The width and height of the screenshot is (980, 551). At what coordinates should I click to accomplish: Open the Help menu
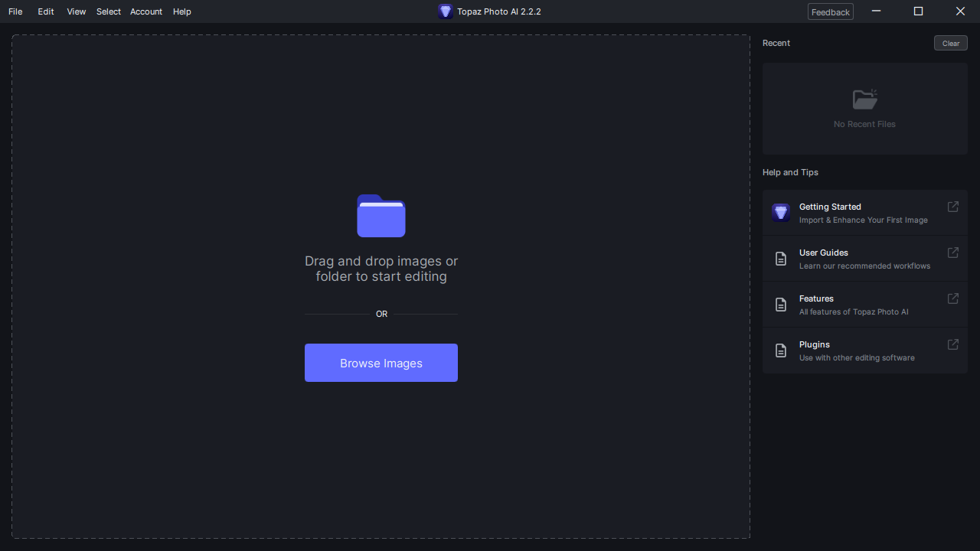pos(181,11)
